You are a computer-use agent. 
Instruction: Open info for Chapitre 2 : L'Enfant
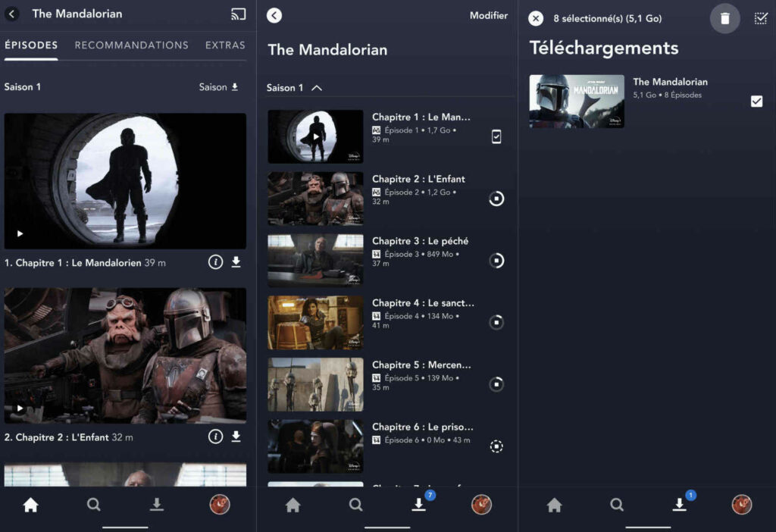point(215,437)
